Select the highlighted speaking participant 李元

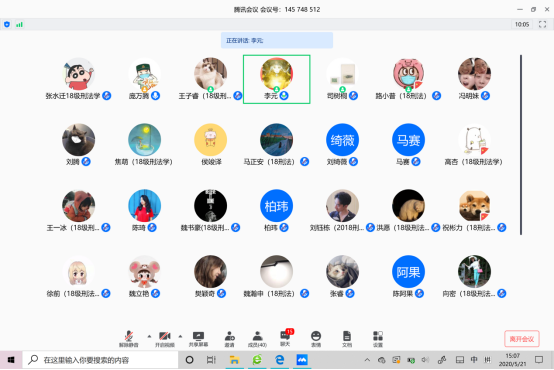(277, 79)
